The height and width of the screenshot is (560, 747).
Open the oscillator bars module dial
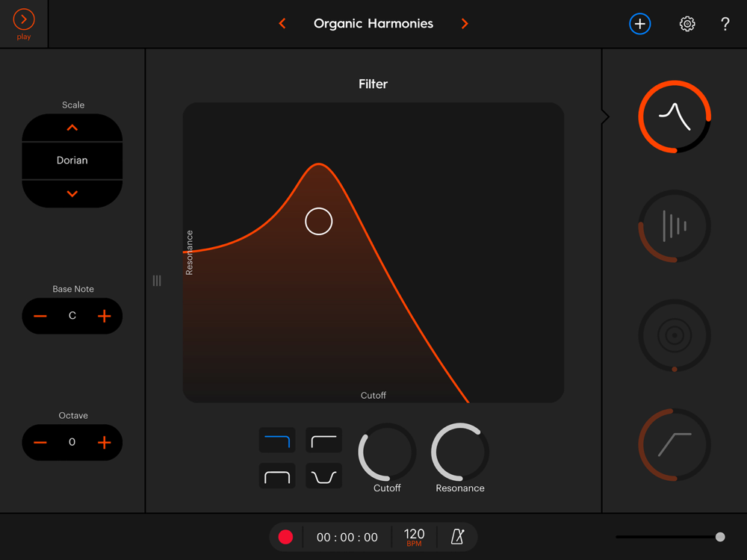click(x=675, y=226)
